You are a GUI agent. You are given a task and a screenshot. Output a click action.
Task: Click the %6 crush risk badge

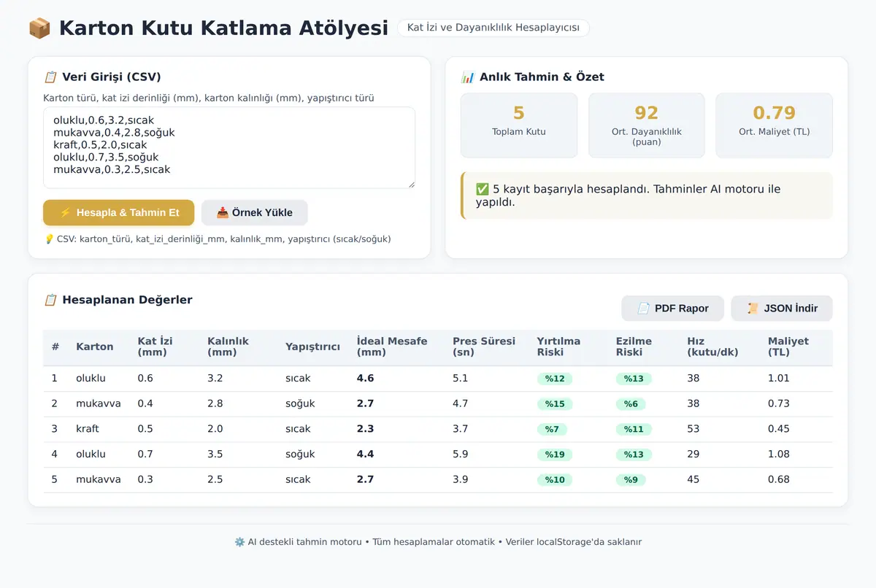tap(631, 404)
